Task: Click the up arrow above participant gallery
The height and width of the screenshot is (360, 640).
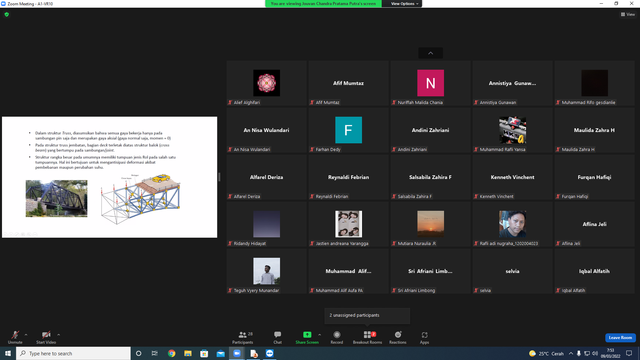Action: pos(430,53)
